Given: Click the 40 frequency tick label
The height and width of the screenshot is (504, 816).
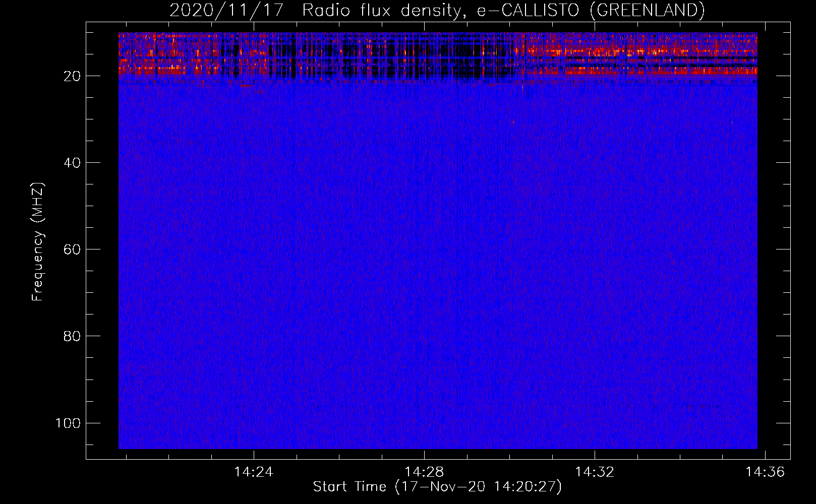Looking at the screenshot, I should click(x=72, y=163).
